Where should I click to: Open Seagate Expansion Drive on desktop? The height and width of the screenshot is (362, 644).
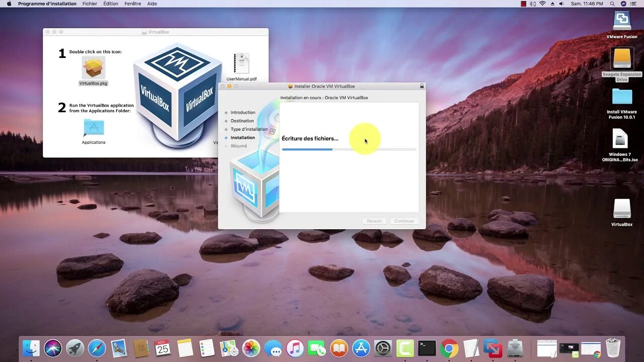tap(622, 59)
